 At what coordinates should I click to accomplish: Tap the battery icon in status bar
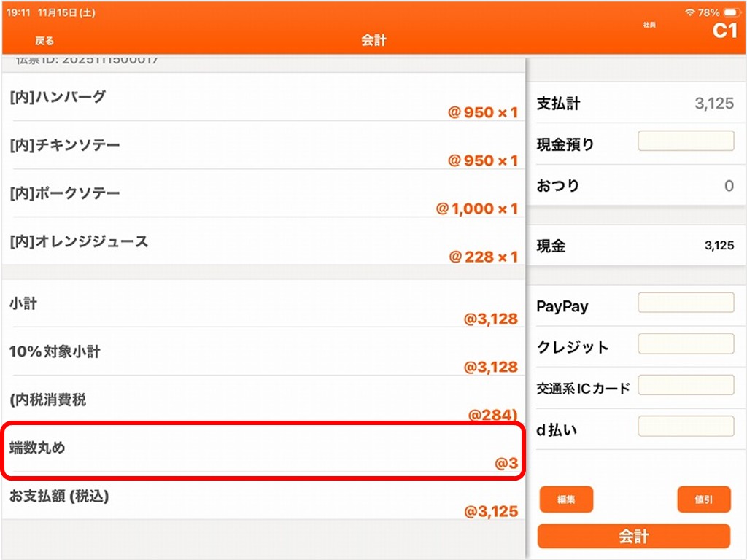pos(730,13)
